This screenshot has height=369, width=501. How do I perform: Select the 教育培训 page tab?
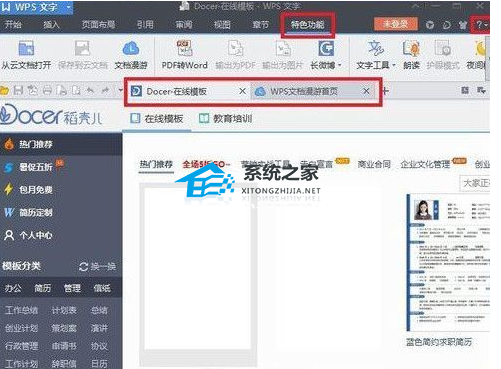point(226,118)
